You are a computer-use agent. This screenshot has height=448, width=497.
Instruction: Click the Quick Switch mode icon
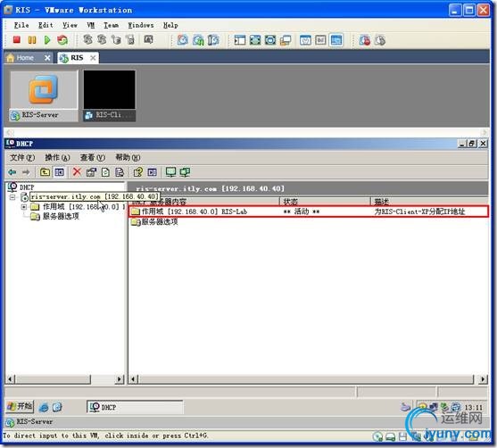(270, 40)
